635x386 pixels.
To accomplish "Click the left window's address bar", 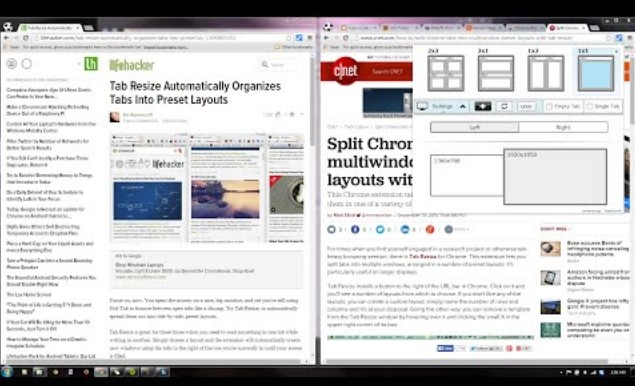I will click(162, 38).
